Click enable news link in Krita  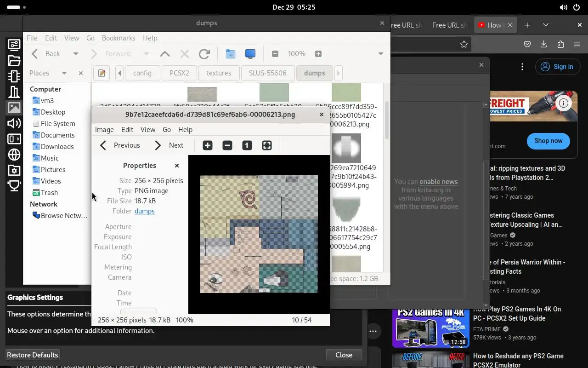click(439, 182)
